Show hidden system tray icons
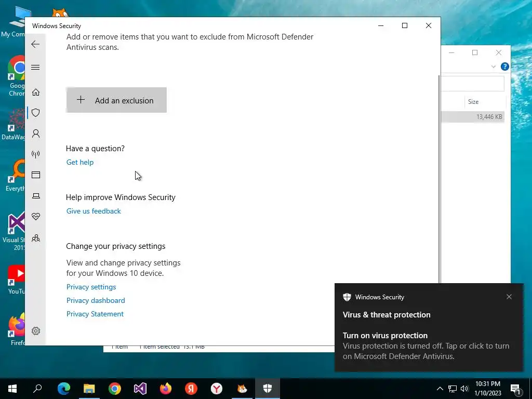Screen dimensions: 532x399 click(440, 389)
